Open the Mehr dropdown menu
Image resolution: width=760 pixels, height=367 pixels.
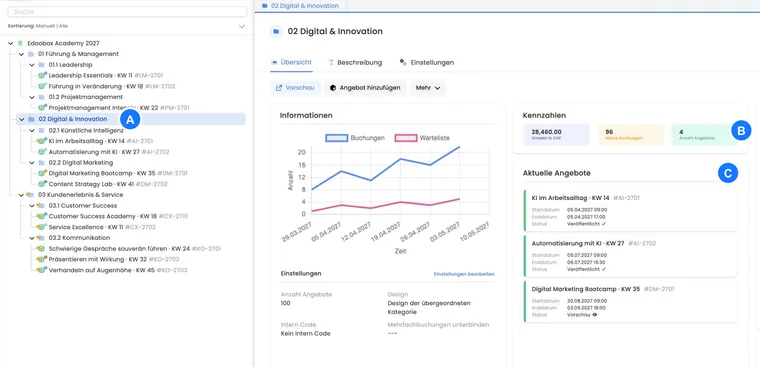coord(428,88)
